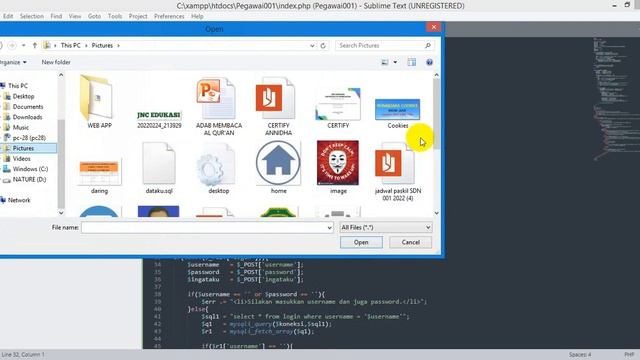The image size is (640, 360).
Task: Create a New folder
Action: [56, 62]
